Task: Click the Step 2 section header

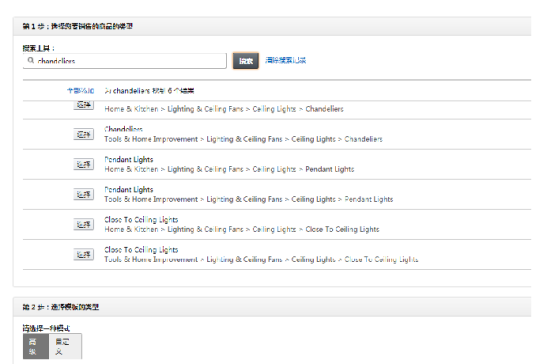Action: pyautogui.click(x=272, y=307)
